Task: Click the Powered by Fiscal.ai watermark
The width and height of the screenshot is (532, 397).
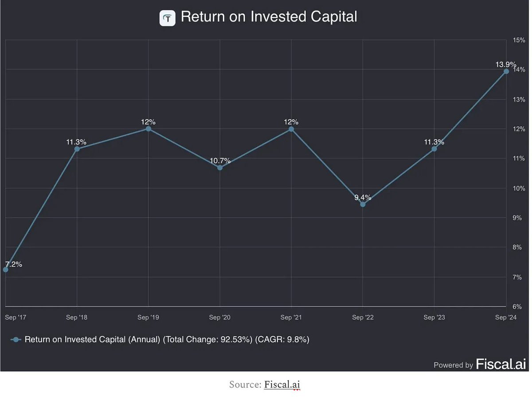Action: pos(479,365)
